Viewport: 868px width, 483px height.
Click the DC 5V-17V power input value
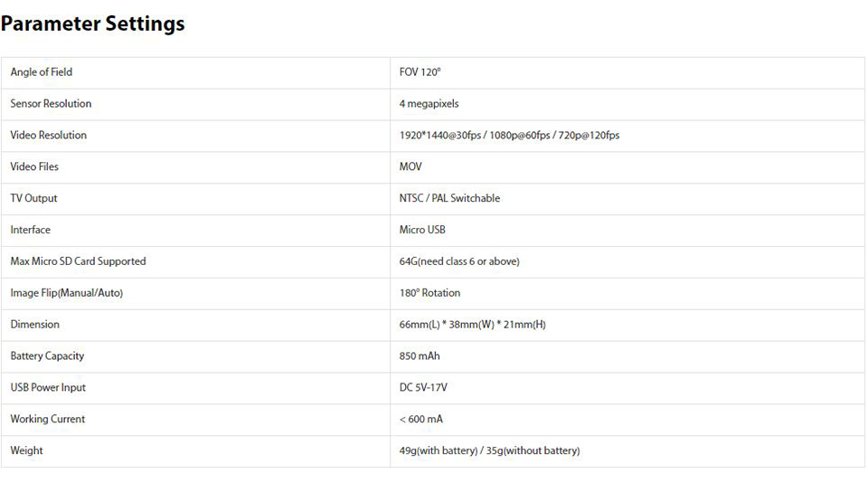(x=423, y=388)
